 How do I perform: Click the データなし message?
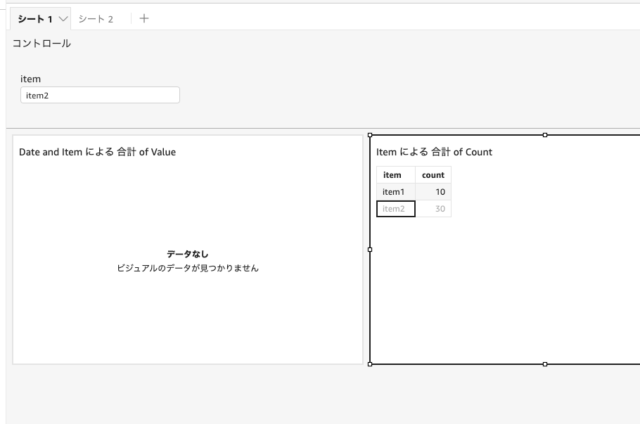coord(187,254)
